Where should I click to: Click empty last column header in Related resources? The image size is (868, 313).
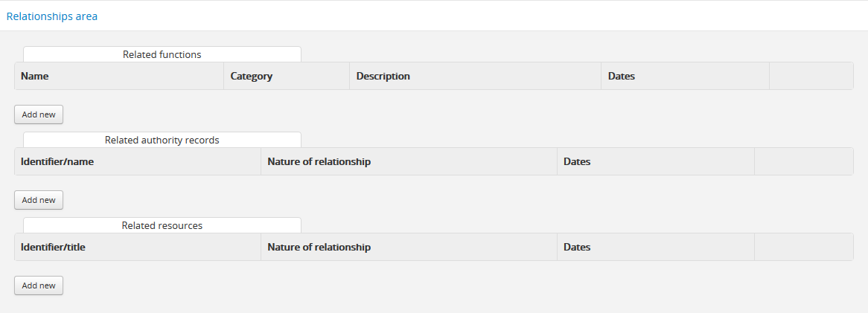(803, 247)
